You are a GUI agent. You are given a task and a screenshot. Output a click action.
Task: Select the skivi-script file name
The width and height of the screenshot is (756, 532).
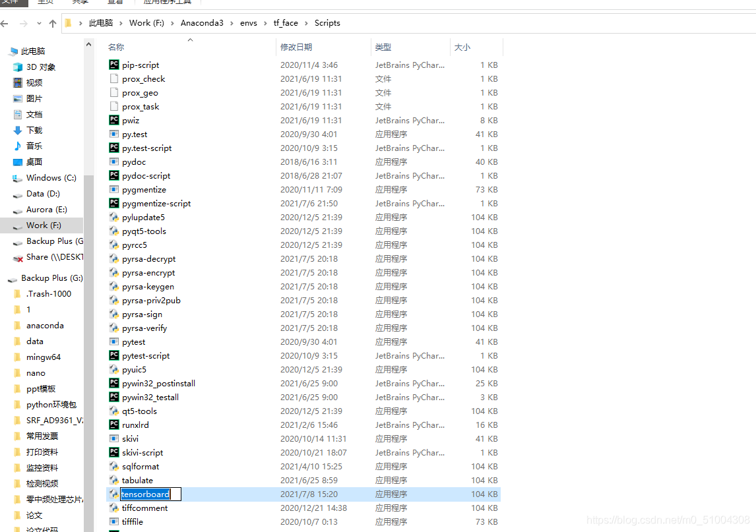coord(142,452)
